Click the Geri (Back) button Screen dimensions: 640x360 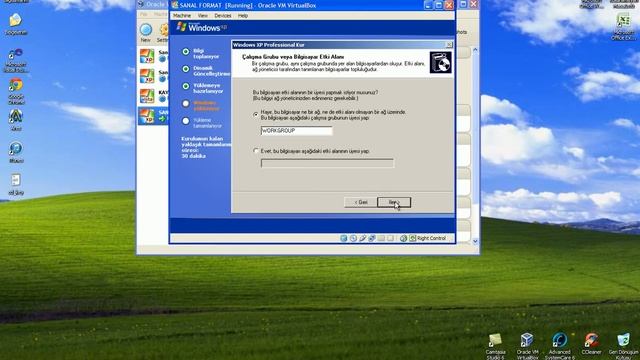tap(360, 202)
